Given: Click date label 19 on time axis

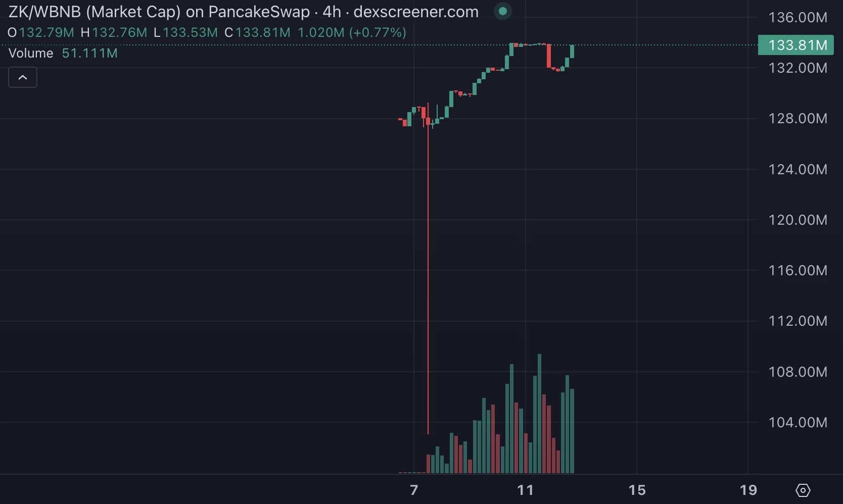Looking at the screenshot, I should (x=748, y=490).
